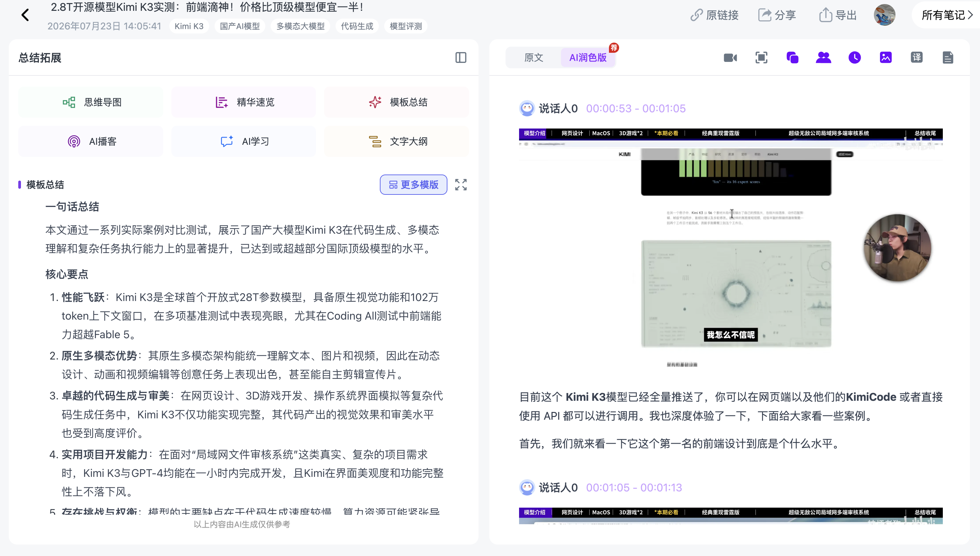Viewport: 980px width, 556px height.
Task: Jump to timestamp 00:00:53 - 00:01:05
Action: coord(636,109)
